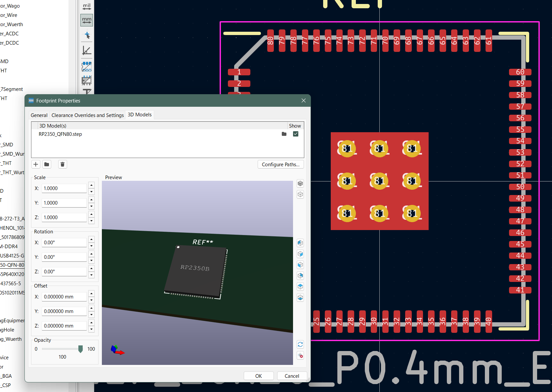Increase Offset Y with up arrow

coord(92,308)
